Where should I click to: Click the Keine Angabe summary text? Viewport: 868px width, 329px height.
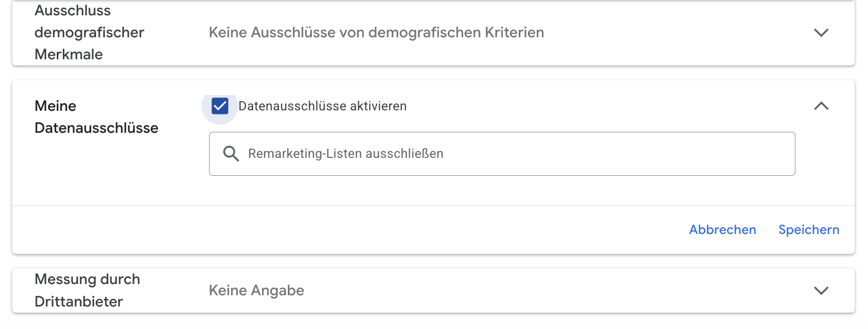257,291
